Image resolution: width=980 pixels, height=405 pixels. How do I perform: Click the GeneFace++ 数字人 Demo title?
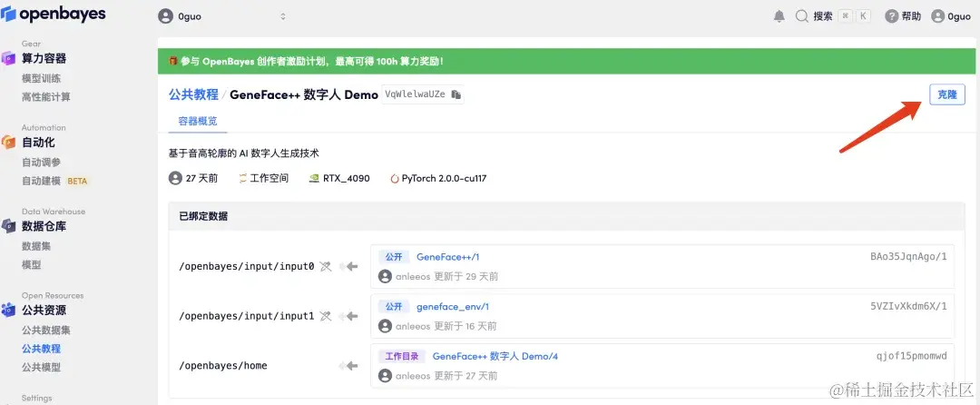pyautogui.click(x=304, y=94)
